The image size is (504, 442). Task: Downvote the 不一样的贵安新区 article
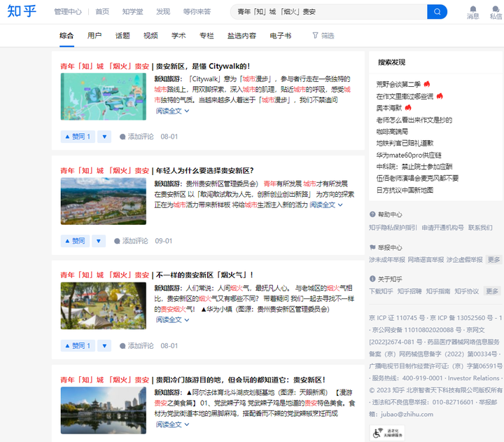click(x=104, y=346)
